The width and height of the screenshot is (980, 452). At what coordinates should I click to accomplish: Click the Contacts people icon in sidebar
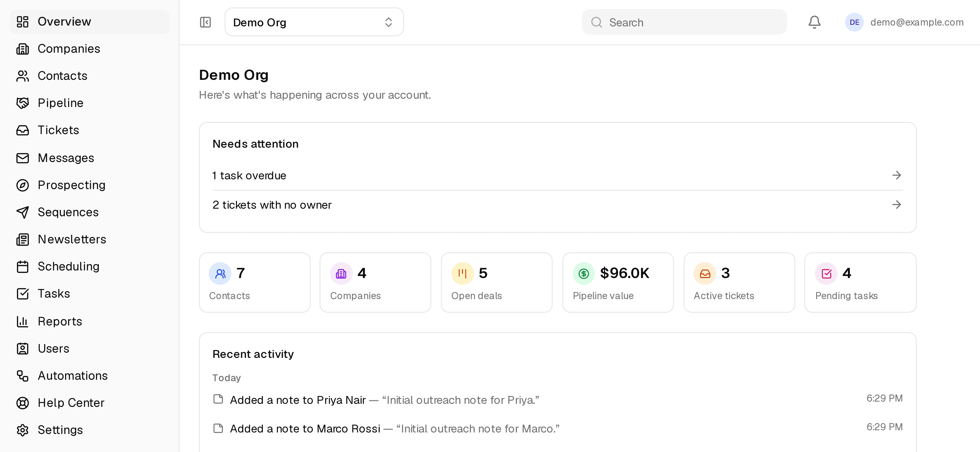(22, 76)
